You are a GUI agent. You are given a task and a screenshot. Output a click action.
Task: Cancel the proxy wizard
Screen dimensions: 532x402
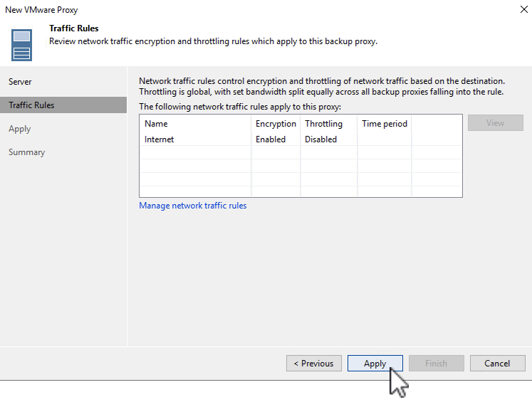(x=497, y=364)
